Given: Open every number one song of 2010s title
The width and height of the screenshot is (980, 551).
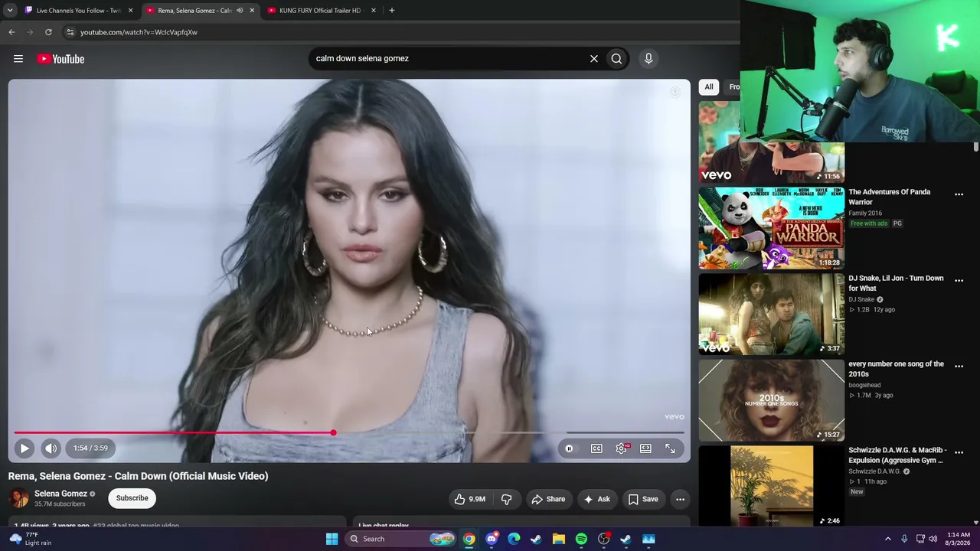Looking at the screenshot, I should [896, 369].
